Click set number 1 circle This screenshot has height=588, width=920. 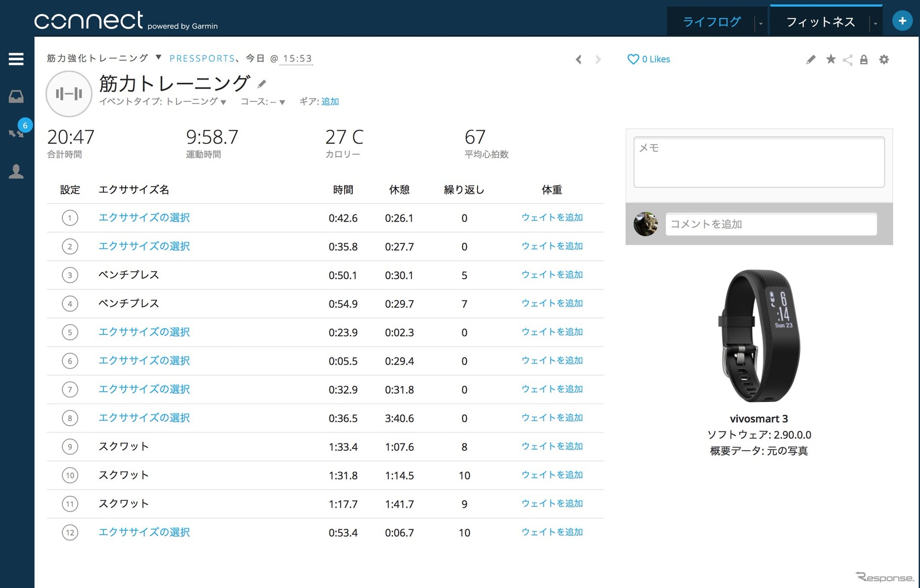point(70,218)
